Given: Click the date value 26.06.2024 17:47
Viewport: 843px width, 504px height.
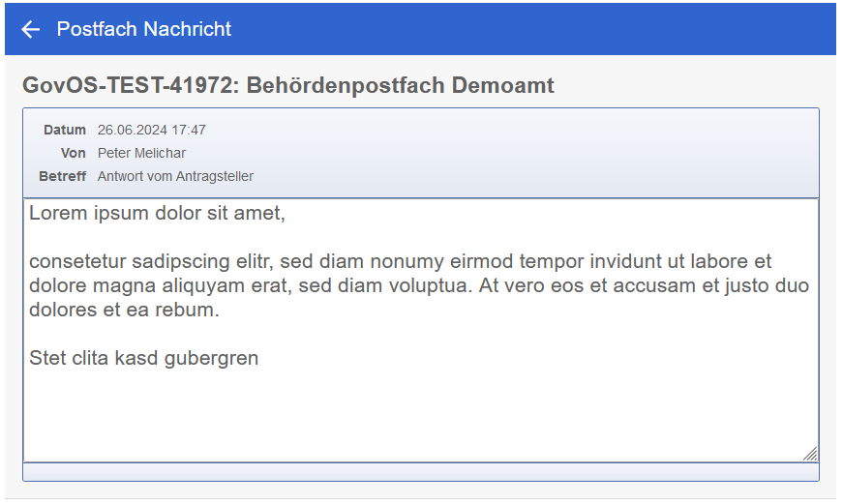Looking at the screenshot, I should point(152,130).
